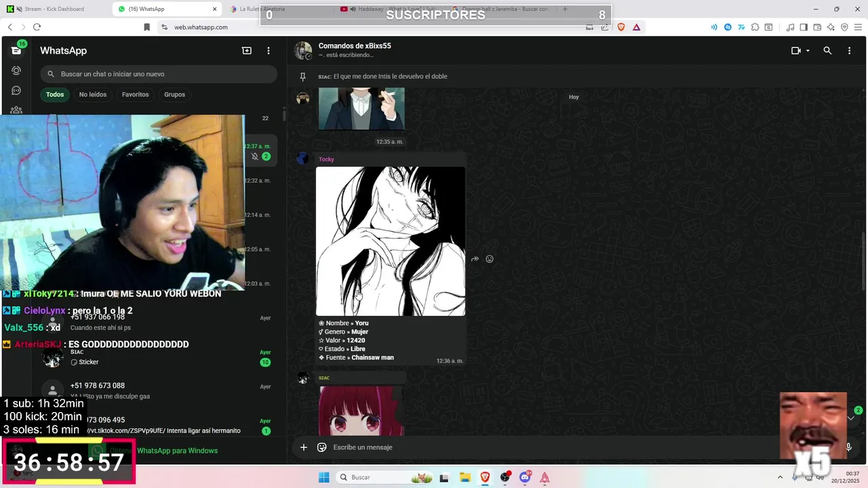Screen dimensions: 868x488
Task: Open the browser Extensions puzzle icon
Action: click(755, 27)
